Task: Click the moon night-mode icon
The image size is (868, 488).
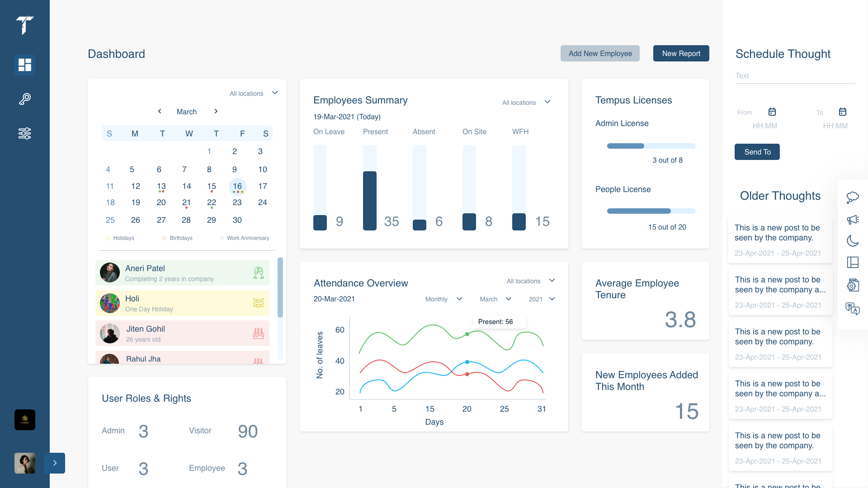Action: pos(853,241)
